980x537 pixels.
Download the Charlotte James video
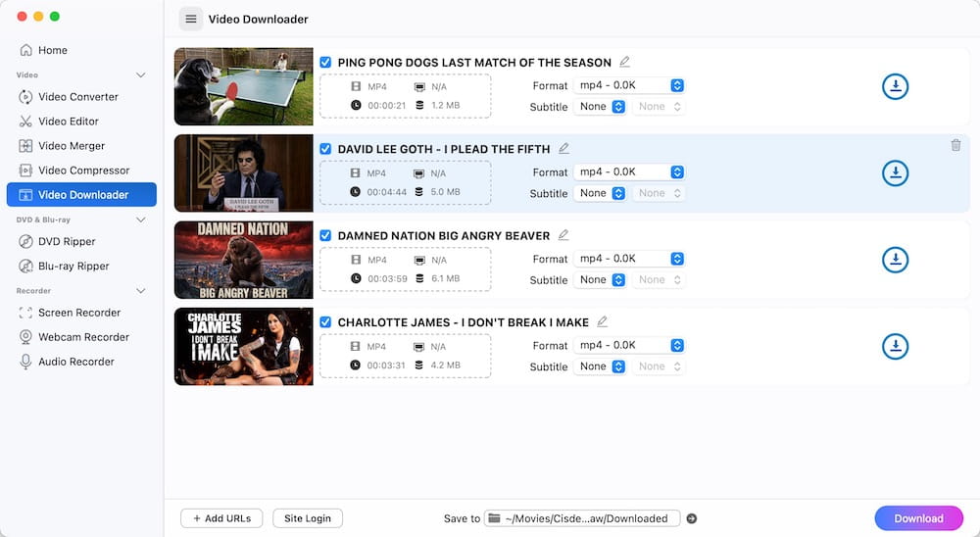coord(895,346)
